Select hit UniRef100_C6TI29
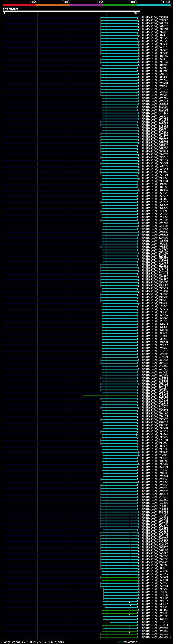173x644 pixels. 155,24
